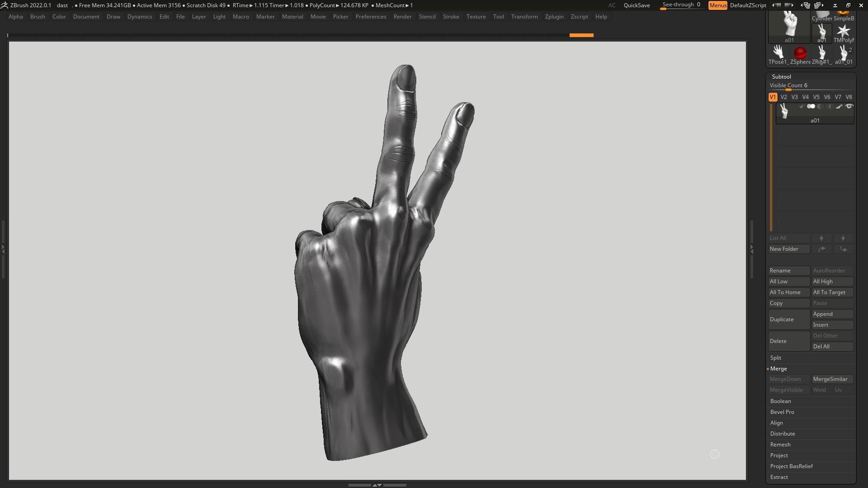Click the DefaultZScript button
Viewport: 868px width, 488px height.
(748, 5)
